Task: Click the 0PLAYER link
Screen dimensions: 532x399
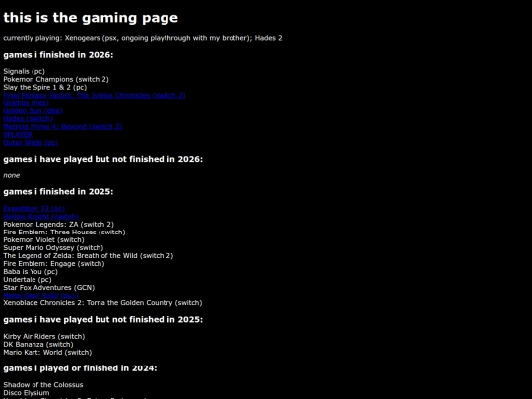Action: [x=18, y=134]
